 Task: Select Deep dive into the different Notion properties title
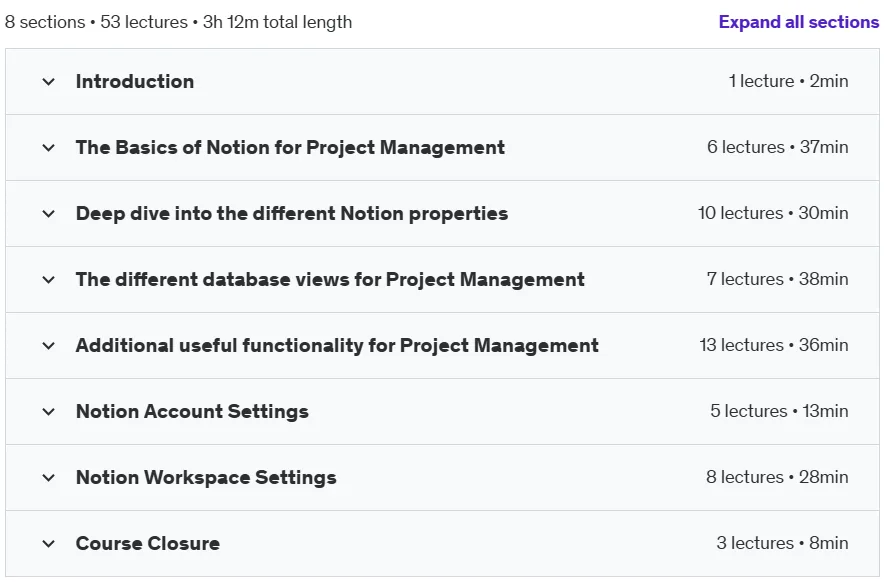pos(292,213)
